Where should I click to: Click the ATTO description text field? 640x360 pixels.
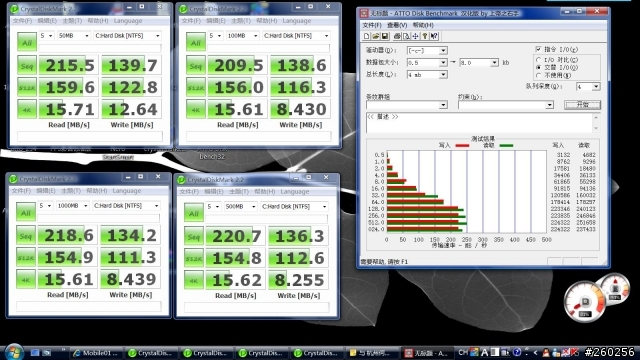480,123
